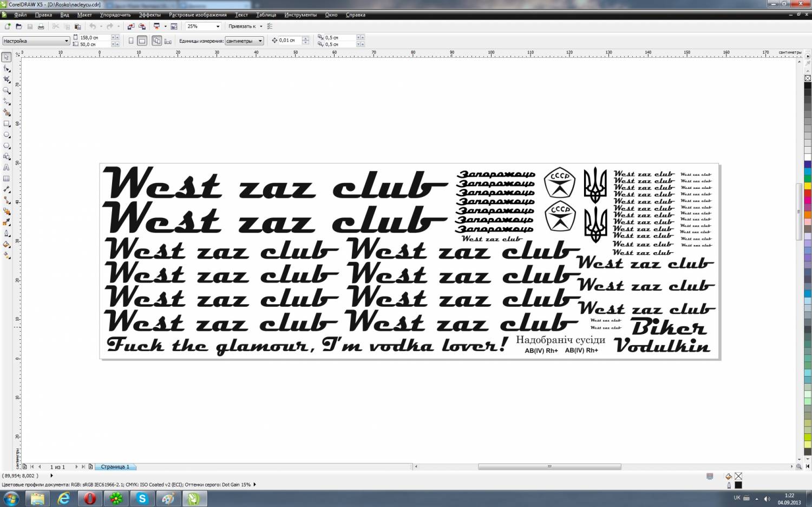Toggle the All pages layout button

(x=157, y=41)
